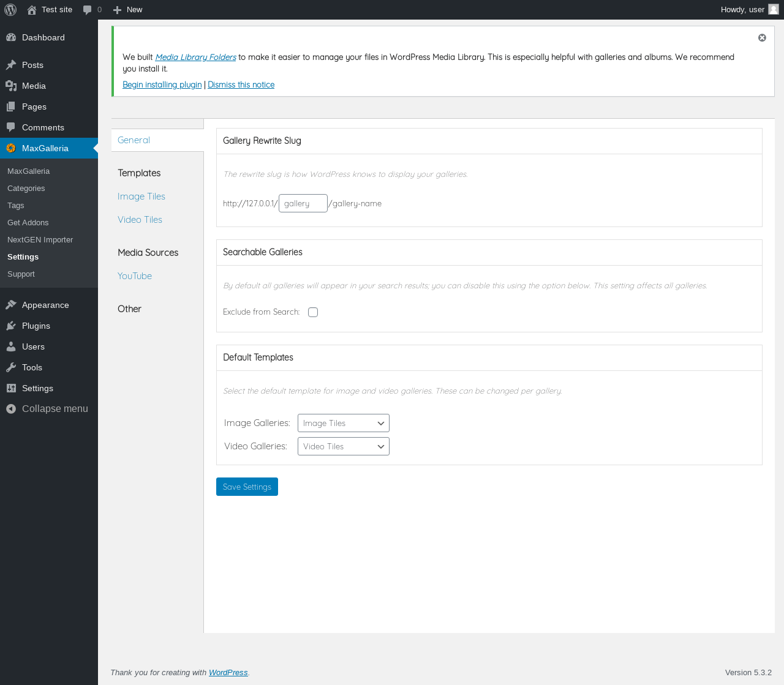Viewport: 784px width, 685px height.
Task: Click the Save Settings button
Action: (247, 487)
